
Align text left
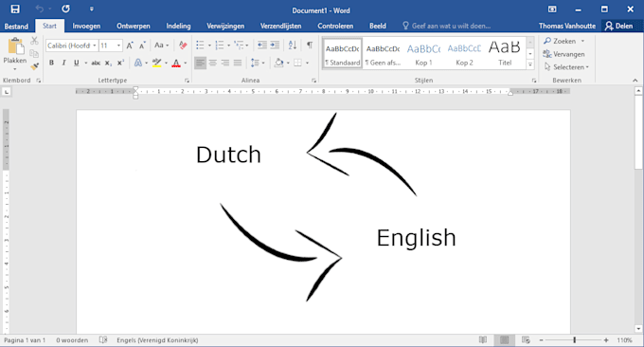pos(200,63)
